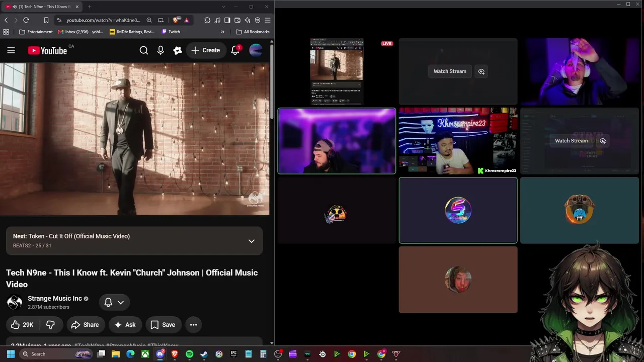Screen dimensions: 644x362
Task: Like the video showing 29K likes
Action: tap(22, 325)
